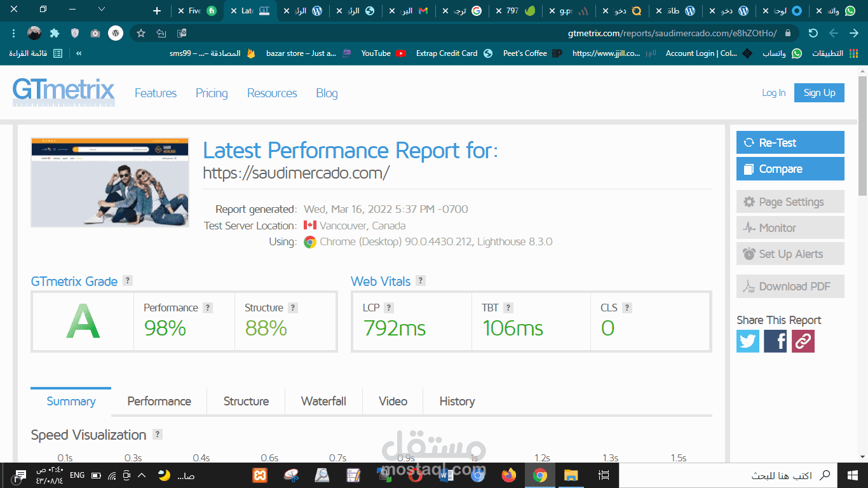The height and width of the screenshot is (488, 868).
Task: Switch to the Waterfall tab
Action: click(x=323, y=401)
